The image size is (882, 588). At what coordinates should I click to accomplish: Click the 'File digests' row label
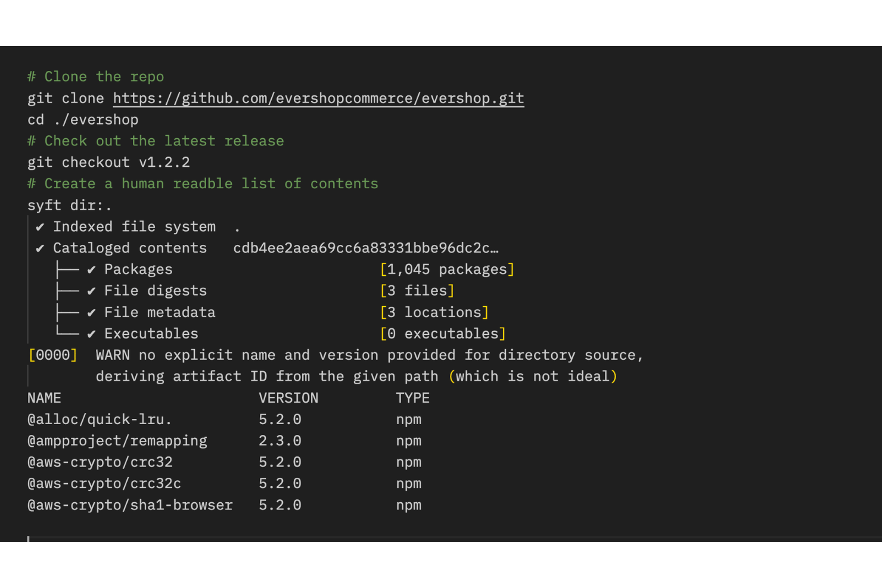156,291
